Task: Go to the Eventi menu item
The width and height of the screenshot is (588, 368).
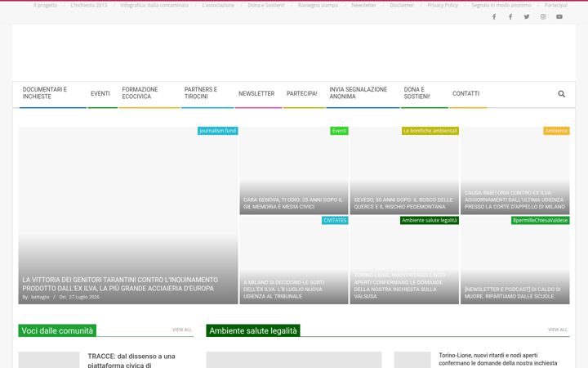Action: click(100, 93)
